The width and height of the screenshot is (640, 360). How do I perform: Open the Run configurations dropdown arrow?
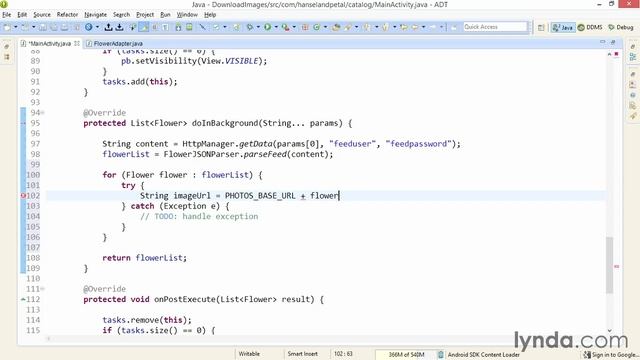pos(276,27)
